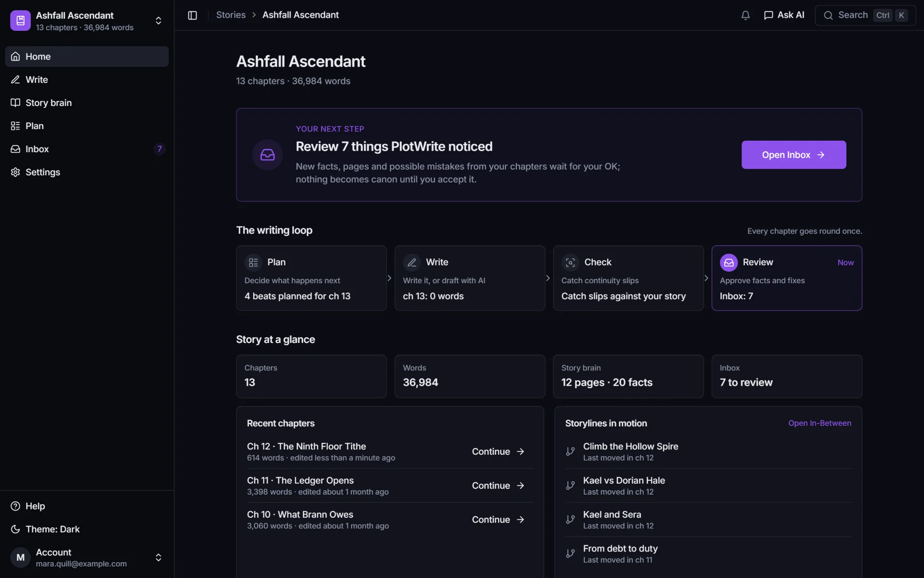Click the round inbox icon in next step banner
The image size is (924, 578).
tap(268, 155)
